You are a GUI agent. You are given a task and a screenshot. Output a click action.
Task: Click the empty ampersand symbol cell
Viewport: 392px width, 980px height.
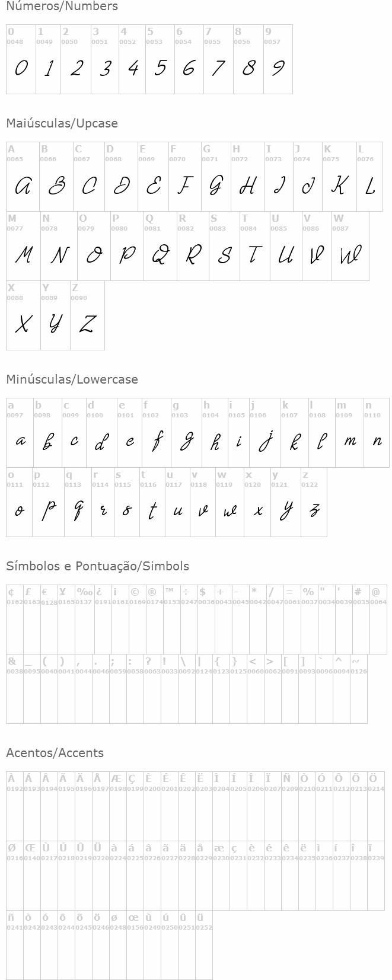(x=14, y=689)
